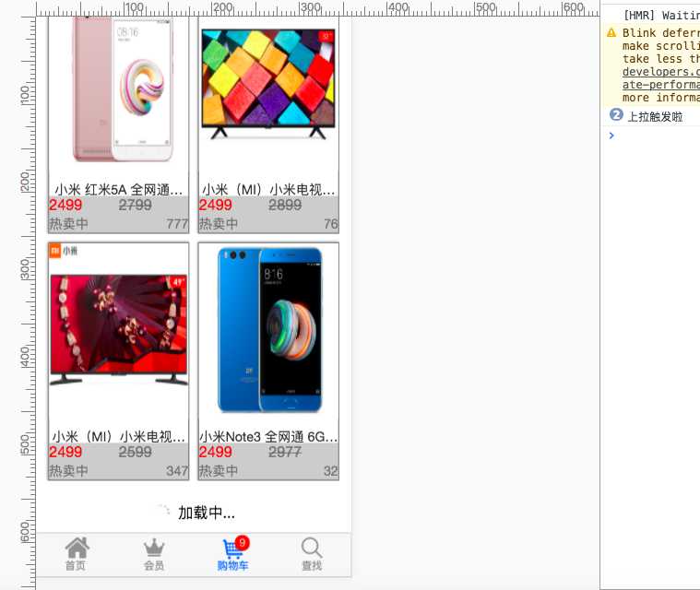Viewport: 700px width, 590px height.
Task: Click the title 小米 红米5A 全网通...
Action: pos(118,190)
